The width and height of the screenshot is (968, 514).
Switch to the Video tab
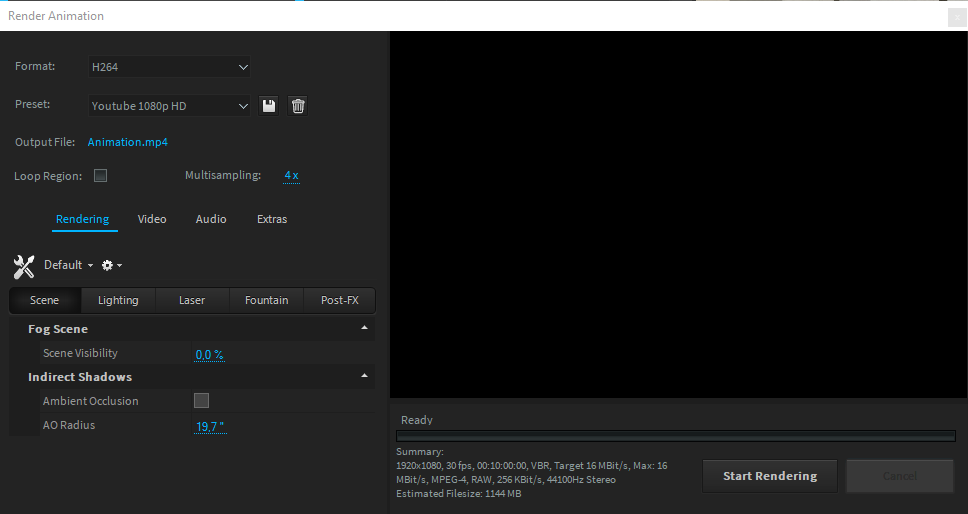[152, 219]
